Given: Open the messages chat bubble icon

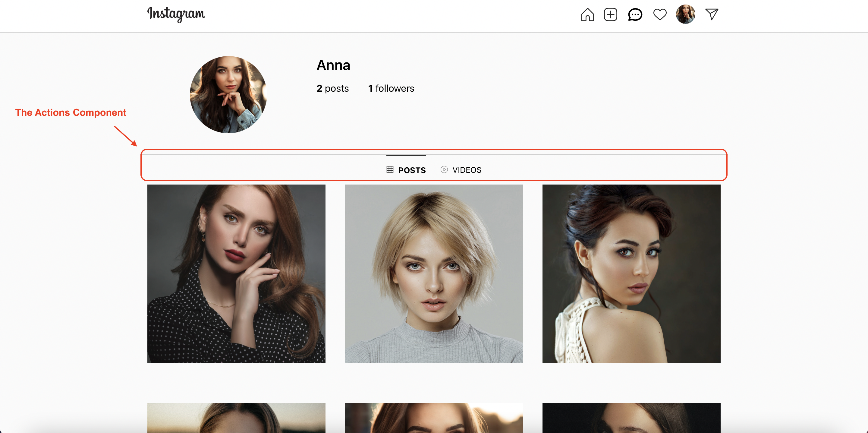Looking at the screenshot, I should point(635,14).
